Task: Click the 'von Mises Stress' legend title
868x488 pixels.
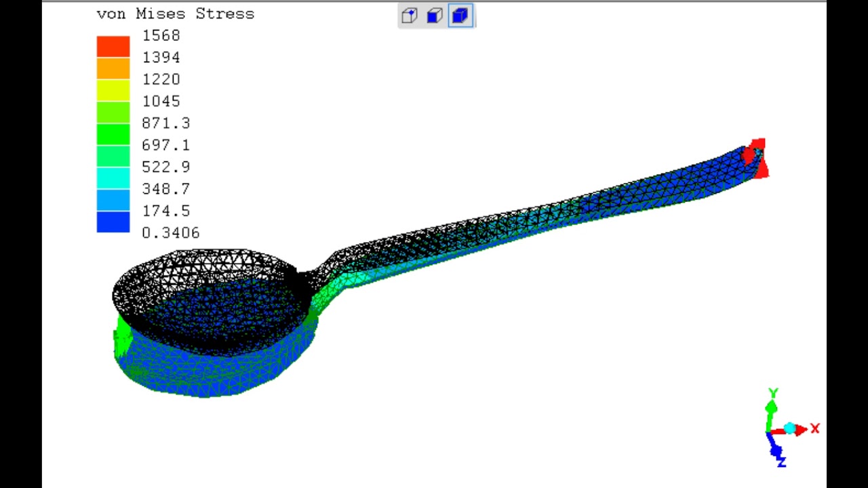Action: [x=176, y=14]
